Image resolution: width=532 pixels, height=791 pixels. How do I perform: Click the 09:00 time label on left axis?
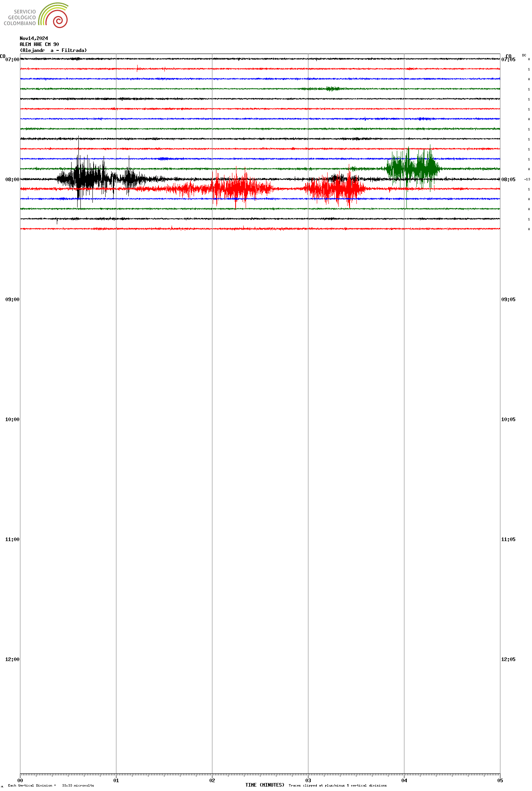[x=12, y=300]
